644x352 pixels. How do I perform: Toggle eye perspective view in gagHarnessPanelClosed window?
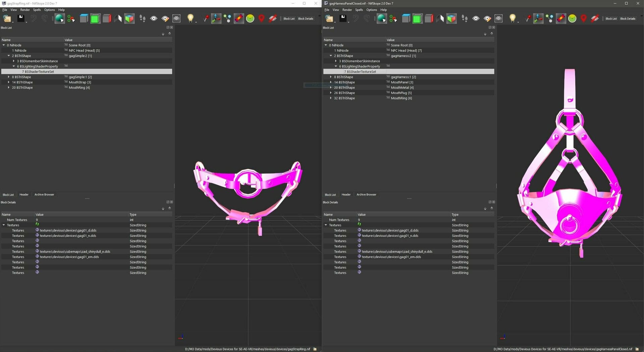[x=476, y=18]
